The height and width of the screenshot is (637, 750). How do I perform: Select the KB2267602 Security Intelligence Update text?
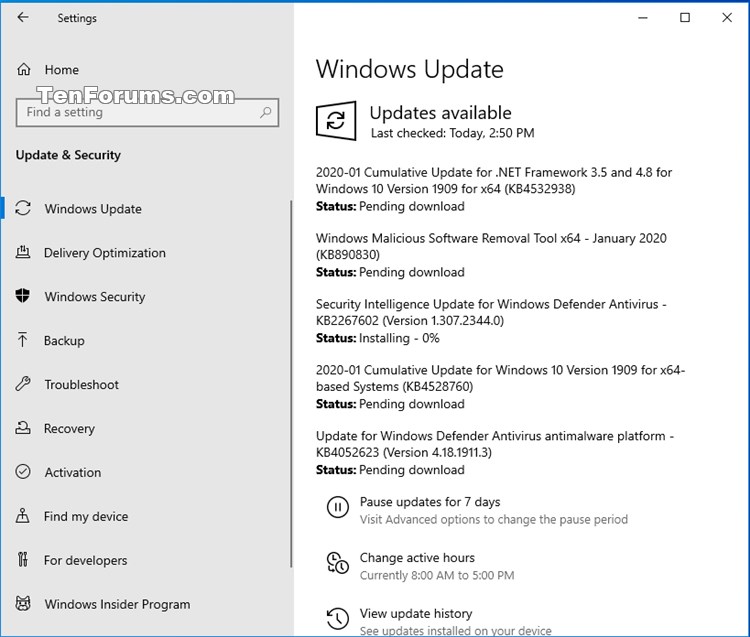491,312
